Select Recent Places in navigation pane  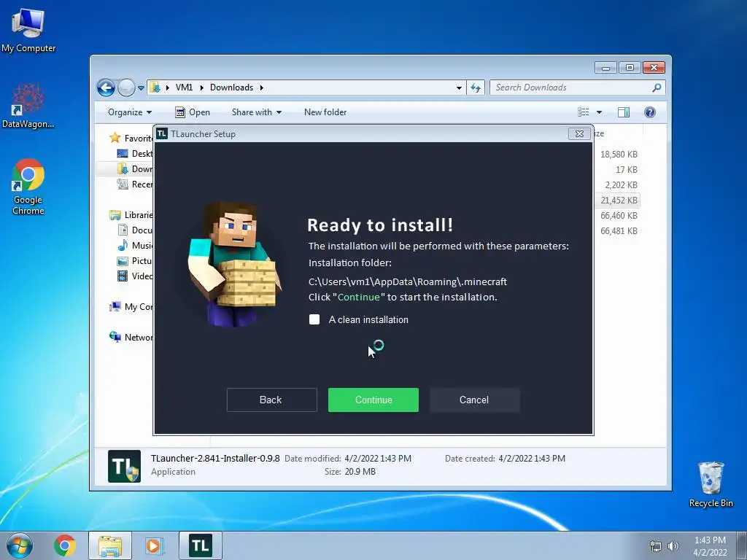coord(135,184)
